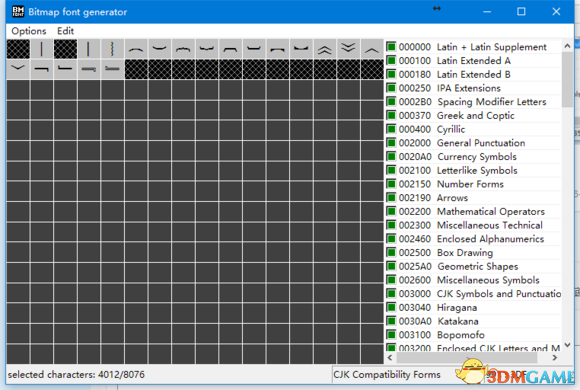Select the '003100 Bopomofo' row

tap(473, 335)
